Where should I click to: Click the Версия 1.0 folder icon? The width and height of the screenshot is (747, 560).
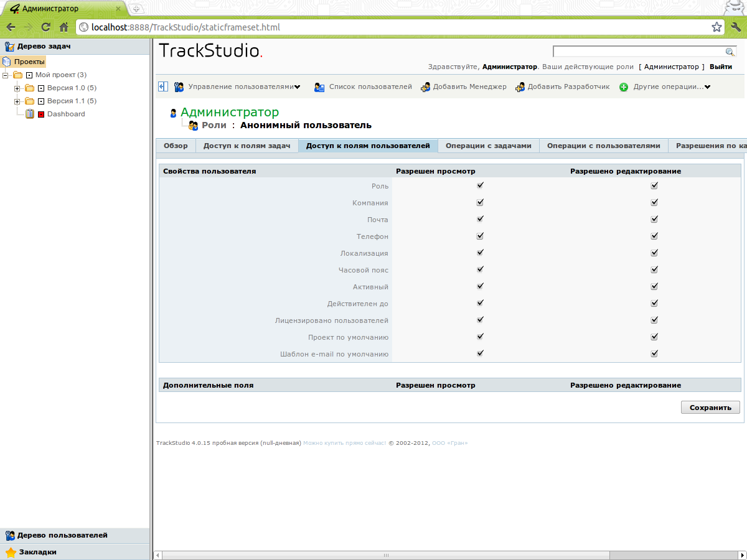point(29,88)
